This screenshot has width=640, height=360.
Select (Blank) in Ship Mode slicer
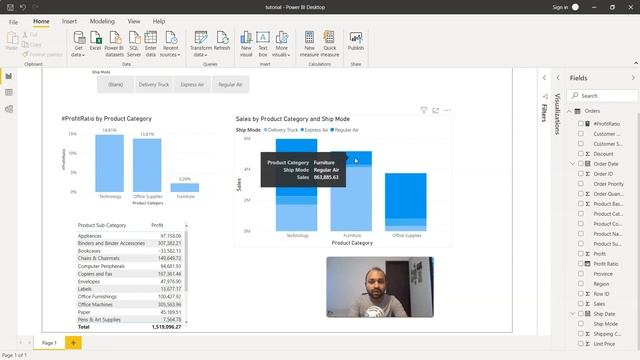pyautogui.click(x=116, y=84)
